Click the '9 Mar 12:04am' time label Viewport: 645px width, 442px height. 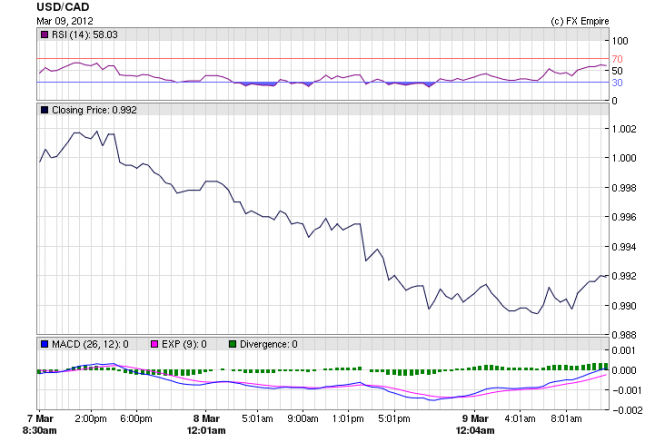[475, 425]
